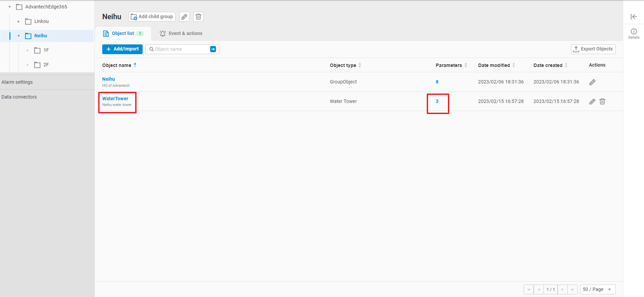
Task: Select the Object list tab
Action: [x=123, y=34]
